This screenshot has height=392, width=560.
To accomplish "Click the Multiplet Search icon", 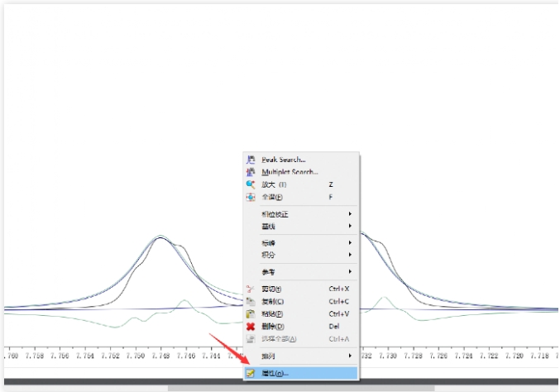I will (250, 172).
